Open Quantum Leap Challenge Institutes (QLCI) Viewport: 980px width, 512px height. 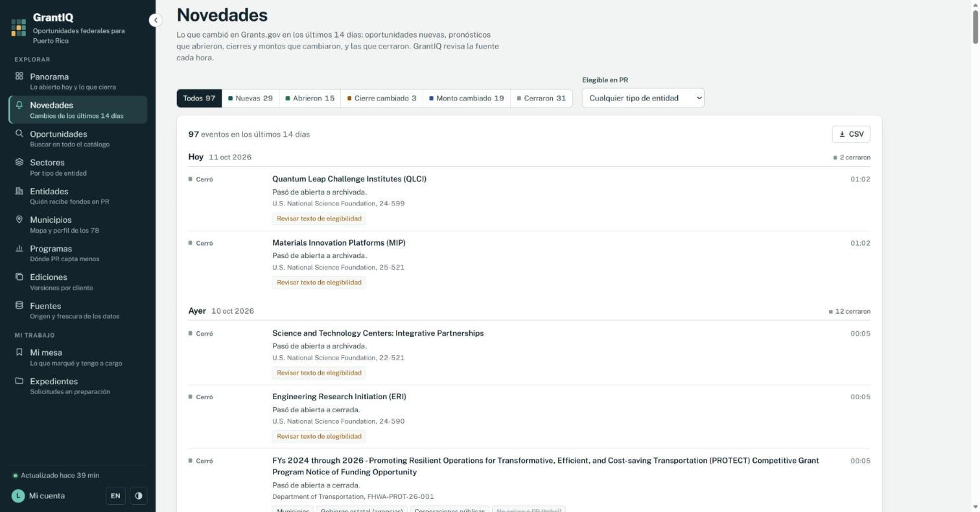click(349, 179)
